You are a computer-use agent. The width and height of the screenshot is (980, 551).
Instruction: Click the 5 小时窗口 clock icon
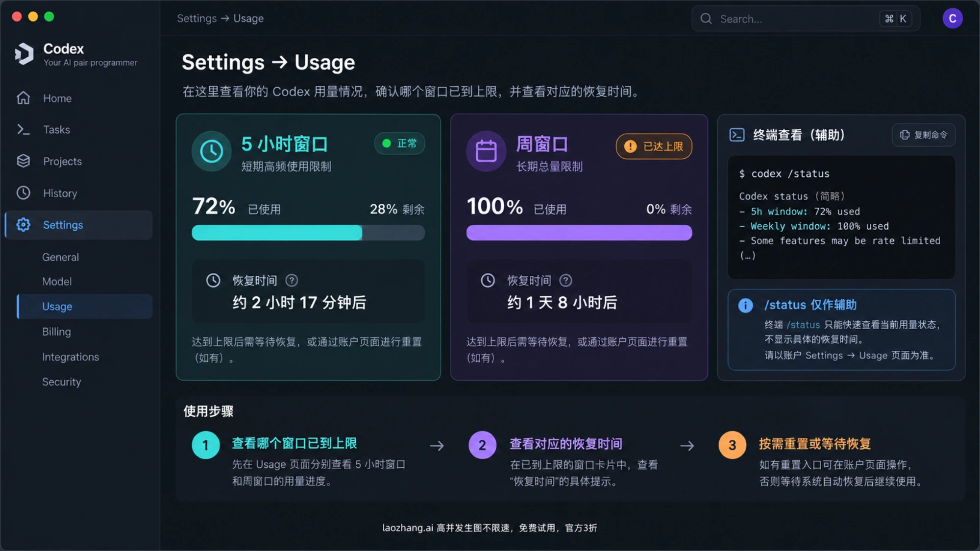click(211, 151)
